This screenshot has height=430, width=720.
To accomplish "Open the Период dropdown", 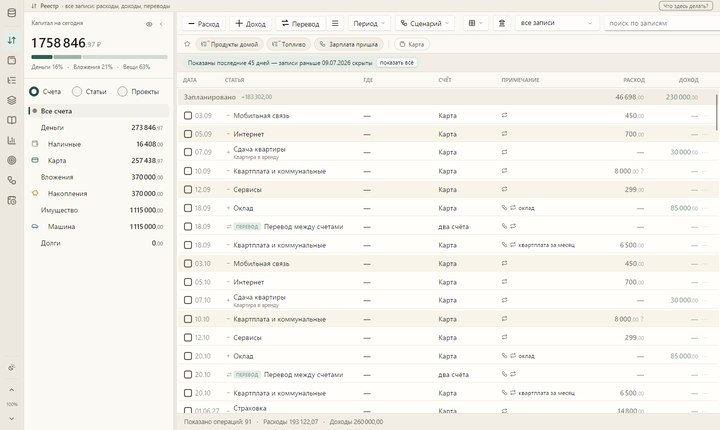I will (369, 23).
